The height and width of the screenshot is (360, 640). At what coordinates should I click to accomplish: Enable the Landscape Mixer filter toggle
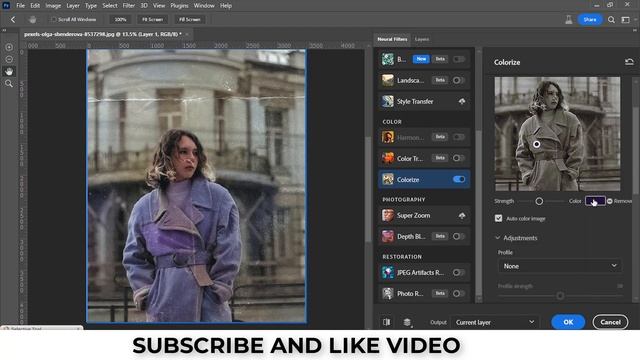click(x=459, y=80)
